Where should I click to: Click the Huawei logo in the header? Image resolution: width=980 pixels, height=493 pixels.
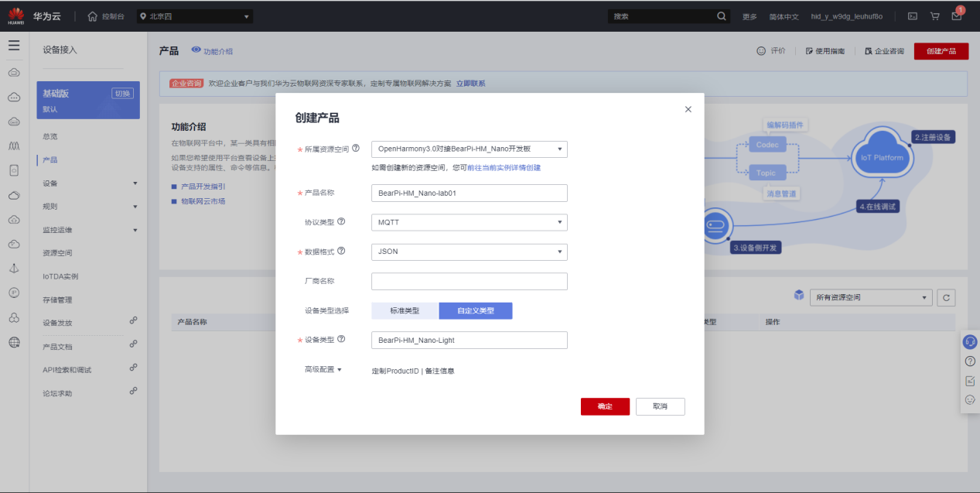(x=16, y=15)
